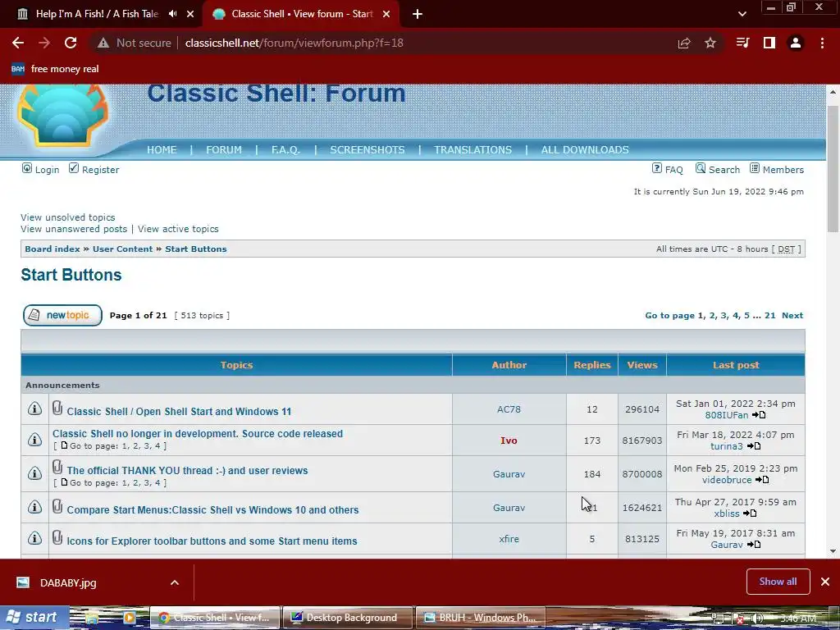Click the browser forward arrow
Screen dimensions: 840x630
click(x=44, y=43)
